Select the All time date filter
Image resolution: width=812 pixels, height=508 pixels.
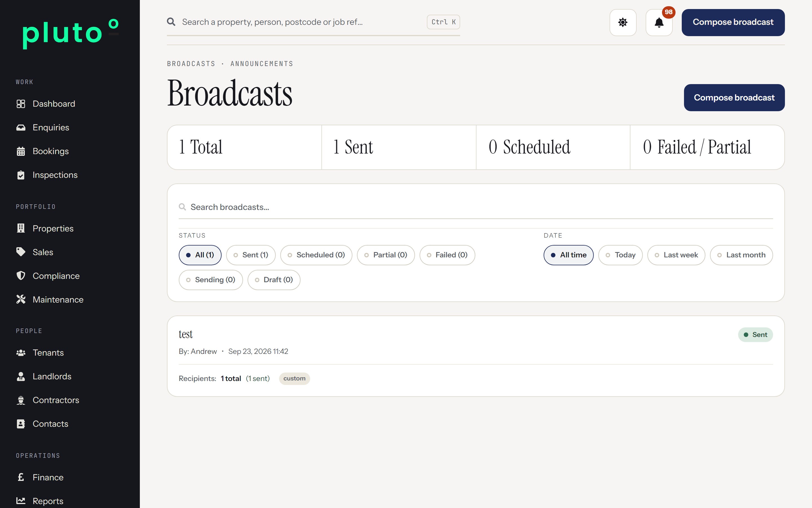coord(568,255)
